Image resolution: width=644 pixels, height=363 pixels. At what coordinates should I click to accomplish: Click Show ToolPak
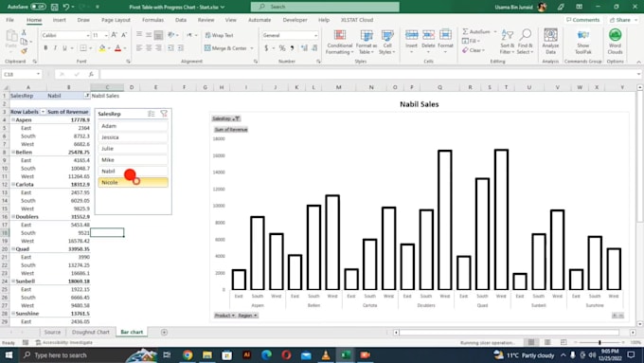pyautogui.click(x=582, y=42)
